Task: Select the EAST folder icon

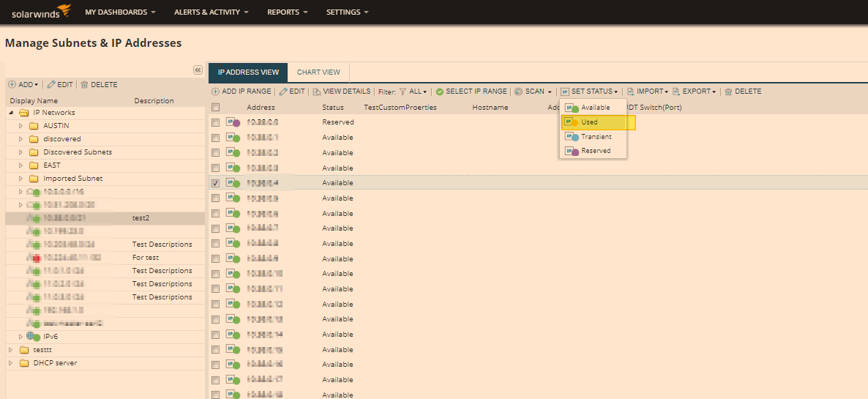Action: pos(34,165)
